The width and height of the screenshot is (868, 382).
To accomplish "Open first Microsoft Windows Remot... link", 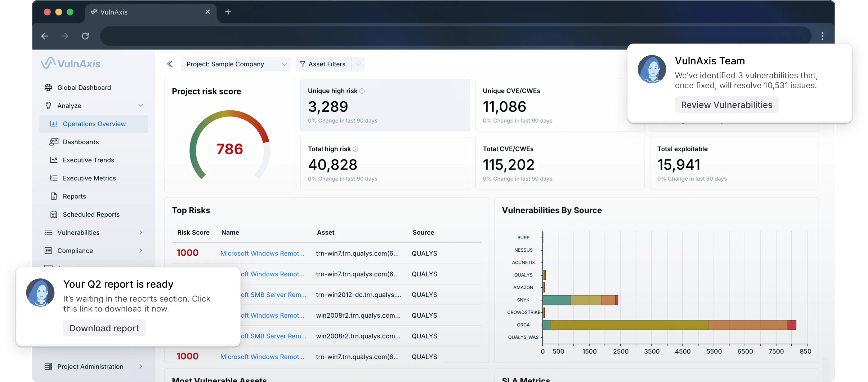I will (x=262, y=254).
